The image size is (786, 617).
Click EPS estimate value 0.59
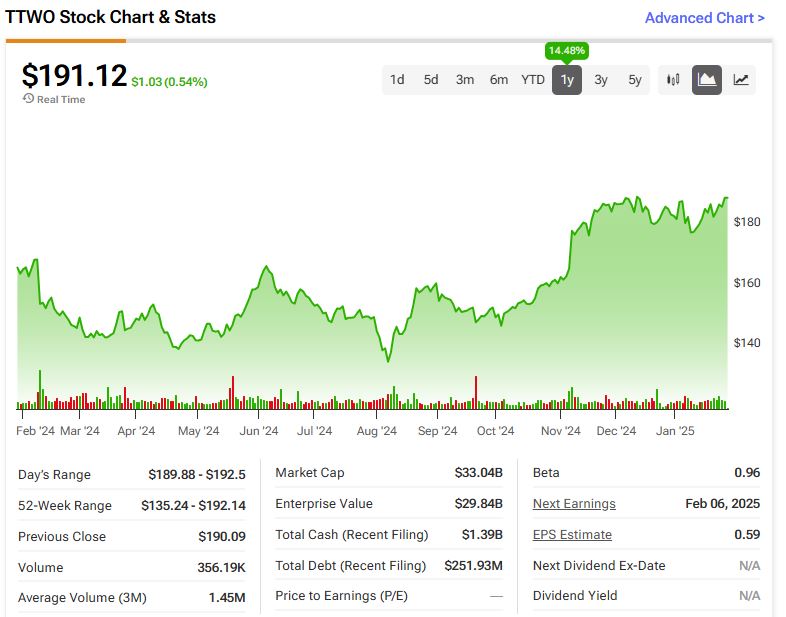[x=747, y=535]
